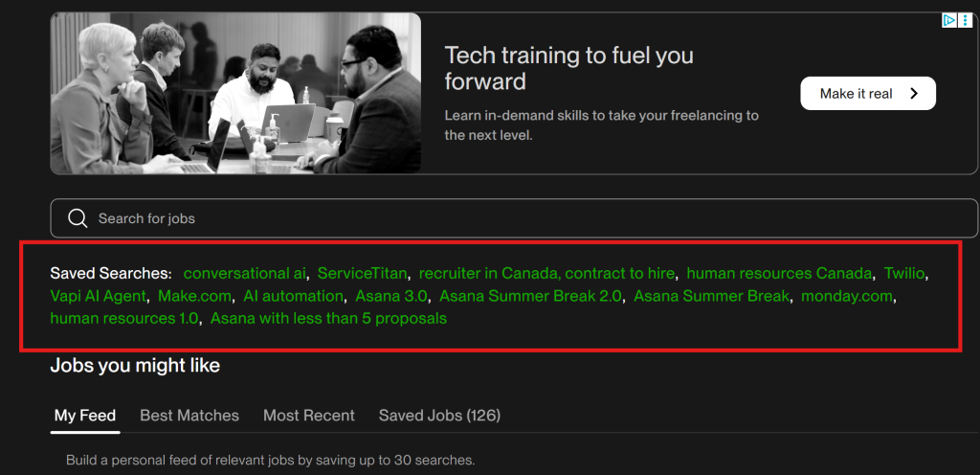Open the conversational ai saved search
The height and width of the screenshot is (475, 980).
pos(245,274)
